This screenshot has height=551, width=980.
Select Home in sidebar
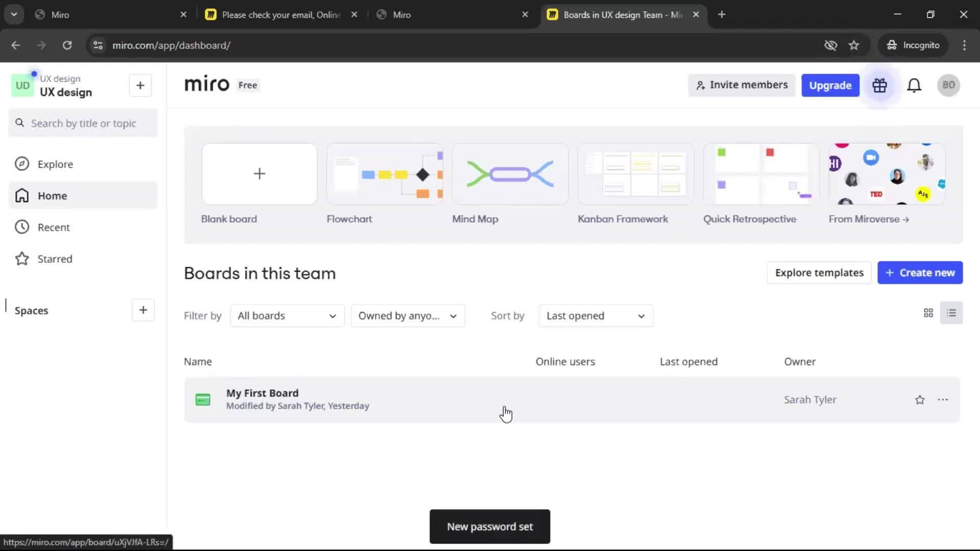click(83, 195)
